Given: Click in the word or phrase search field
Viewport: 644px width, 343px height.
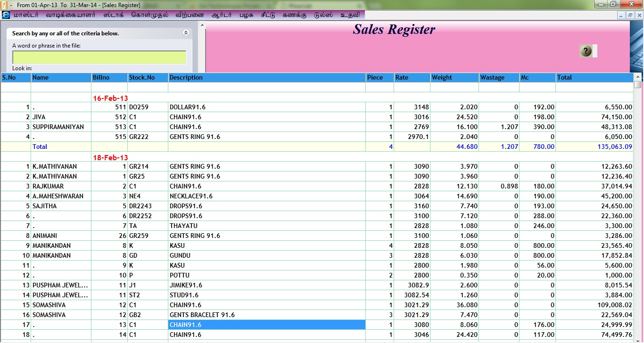Looking at the screenshot, I should [99, 57].
